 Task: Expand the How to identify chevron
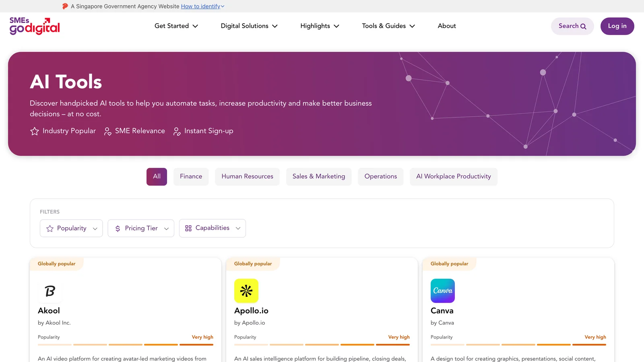pyautogui.click(x=223, y=6)
